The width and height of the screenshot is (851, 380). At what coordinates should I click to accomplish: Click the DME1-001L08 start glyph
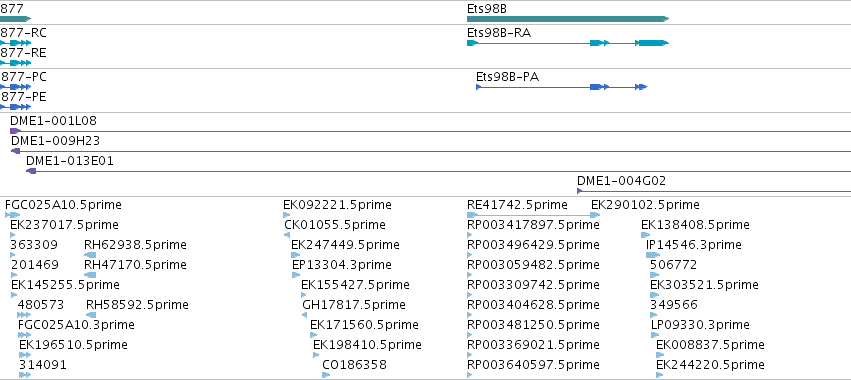[x=15, y=131]
